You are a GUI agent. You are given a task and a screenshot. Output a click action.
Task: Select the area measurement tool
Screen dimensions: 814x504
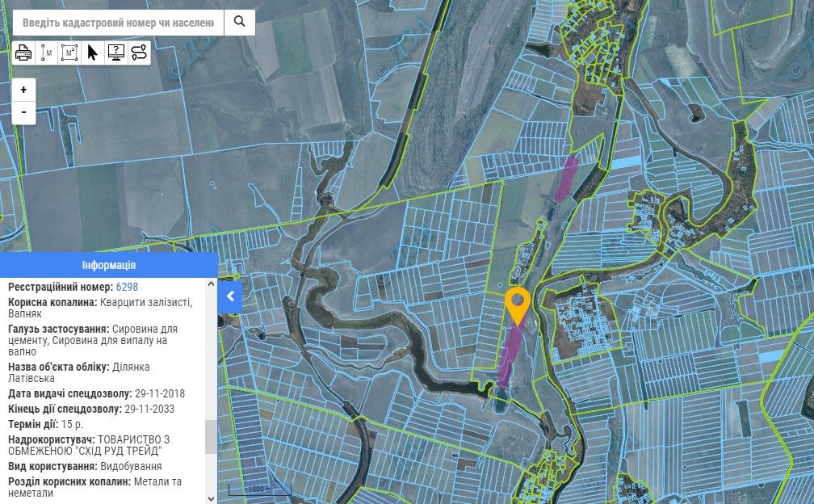(x=69, y=53)
